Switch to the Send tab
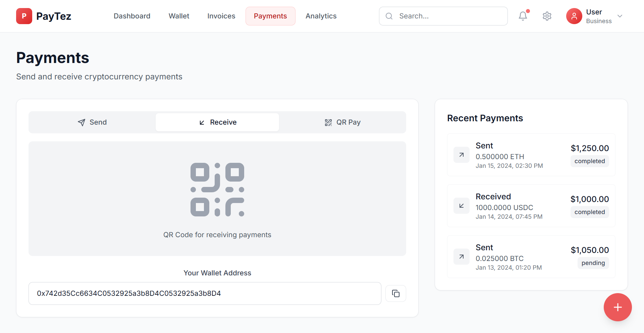Viewport: 644px width, 333px height. pyautogui.click(x=92, y=122)
